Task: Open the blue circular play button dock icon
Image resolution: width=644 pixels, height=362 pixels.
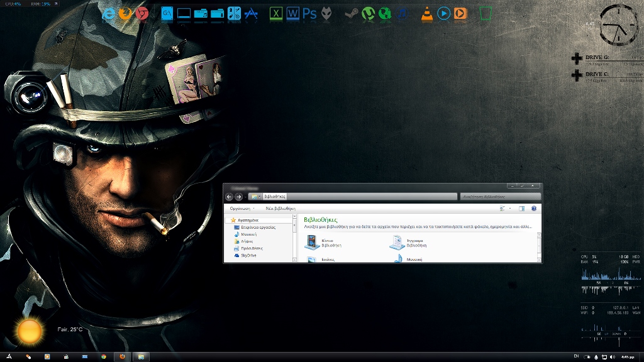Action: pyautogui.click(x=443, y=14)
